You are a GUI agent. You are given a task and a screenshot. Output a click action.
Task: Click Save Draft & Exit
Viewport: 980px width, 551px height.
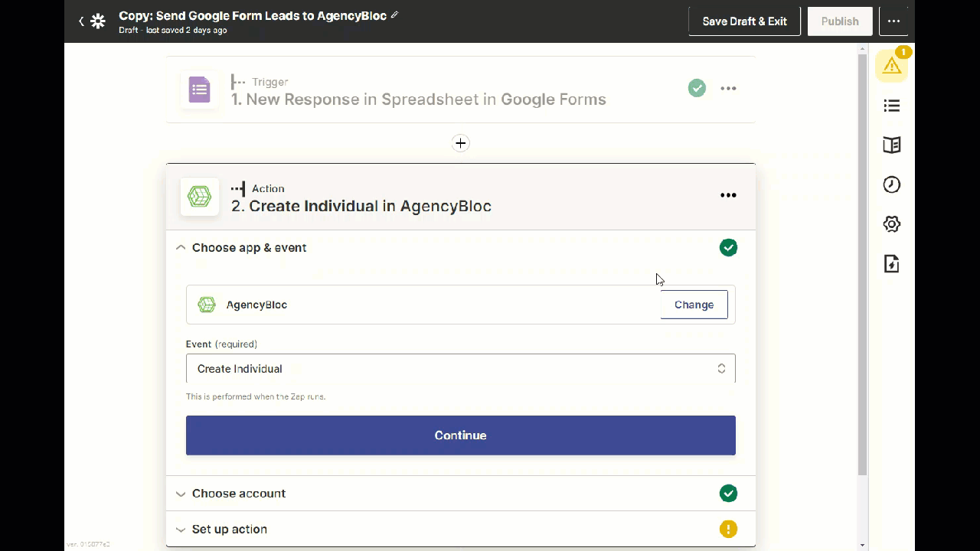coord(744,21)
